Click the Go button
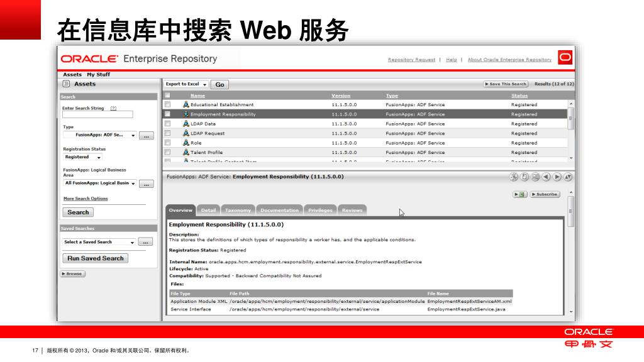This screenshot has width=644, height=362. point(219,85)
